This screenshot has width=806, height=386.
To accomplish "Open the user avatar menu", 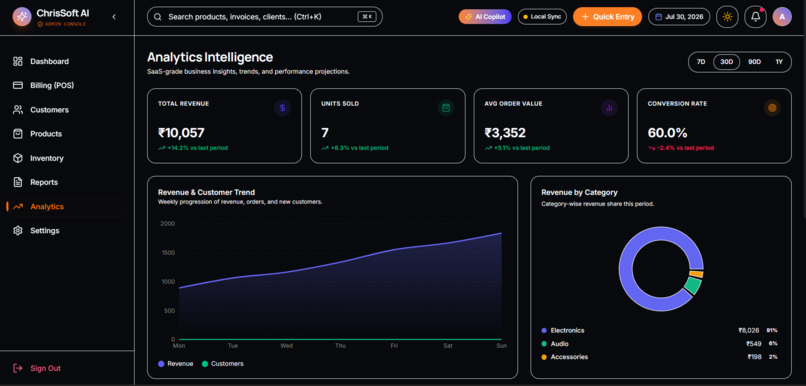I will (782, 17).
